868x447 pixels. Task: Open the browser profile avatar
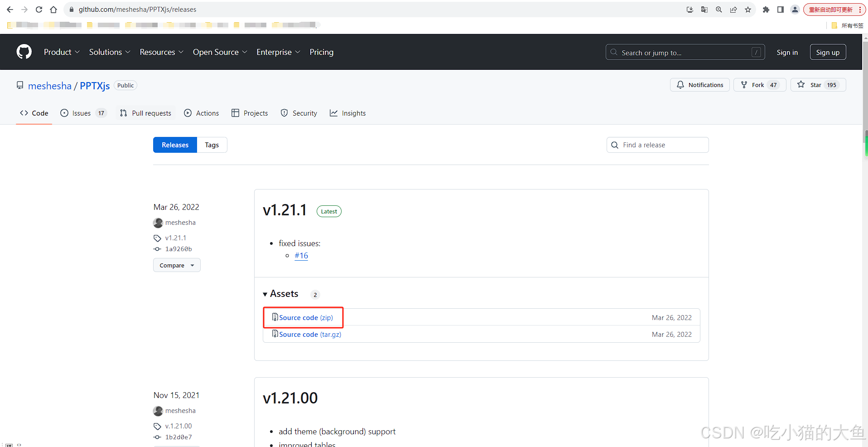pos(795,10)
